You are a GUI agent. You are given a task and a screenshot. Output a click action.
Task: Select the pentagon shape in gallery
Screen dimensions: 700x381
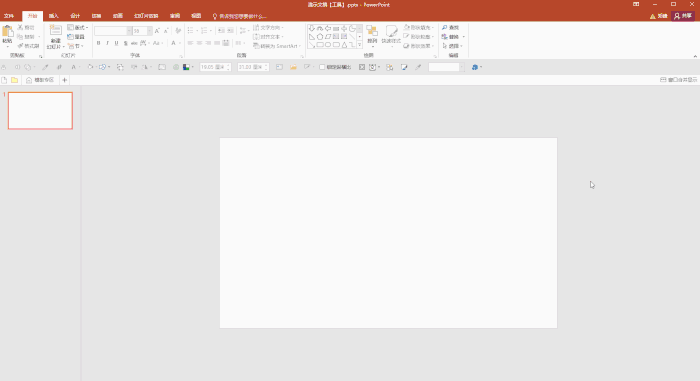tap(320, 37)
